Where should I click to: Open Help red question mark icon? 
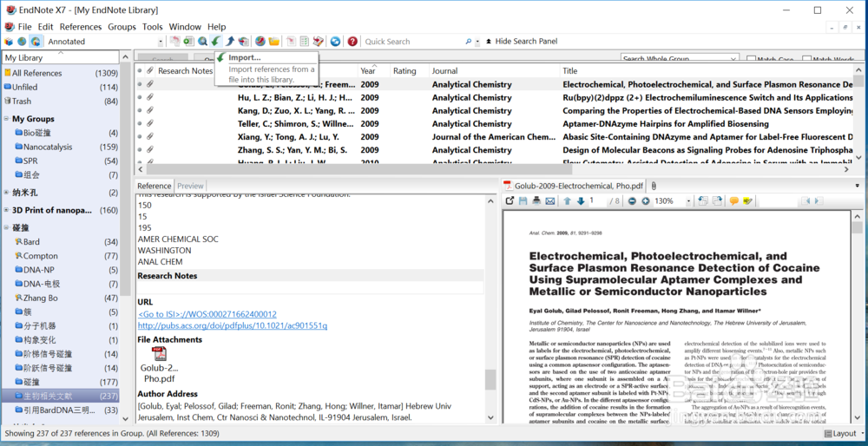coord(352,42)
